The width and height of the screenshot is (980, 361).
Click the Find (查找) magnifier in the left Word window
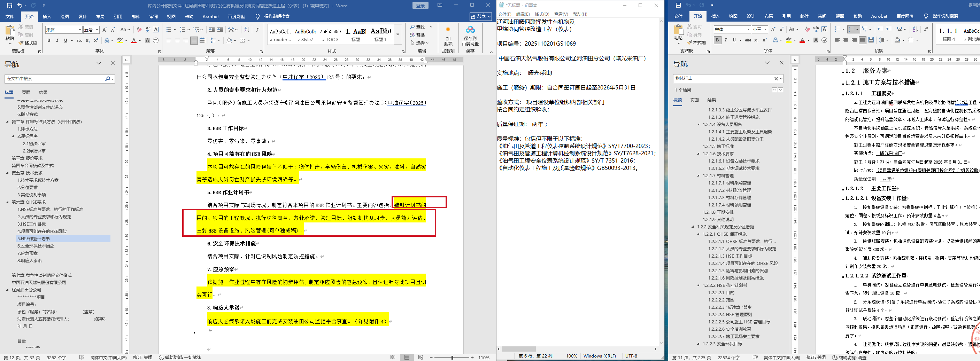(412, 27)
